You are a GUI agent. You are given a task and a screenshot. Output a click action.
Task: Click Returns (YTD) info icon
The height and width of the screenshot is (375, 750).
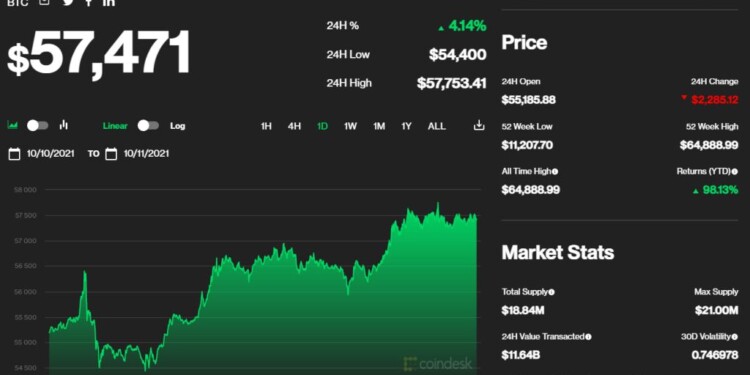tap(734, 171)
